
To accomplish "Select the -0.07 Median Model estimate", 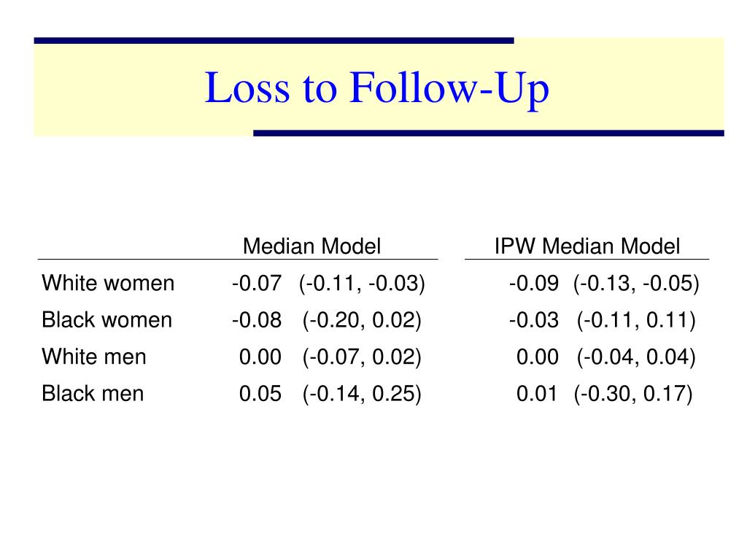I will [x=257, y=283].
